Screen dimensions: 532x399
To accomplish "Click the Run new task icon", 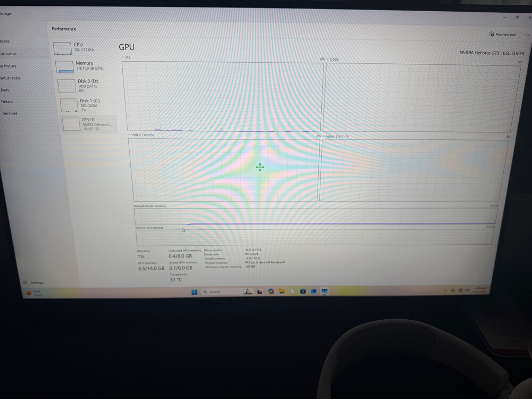I will click(492, 34).
